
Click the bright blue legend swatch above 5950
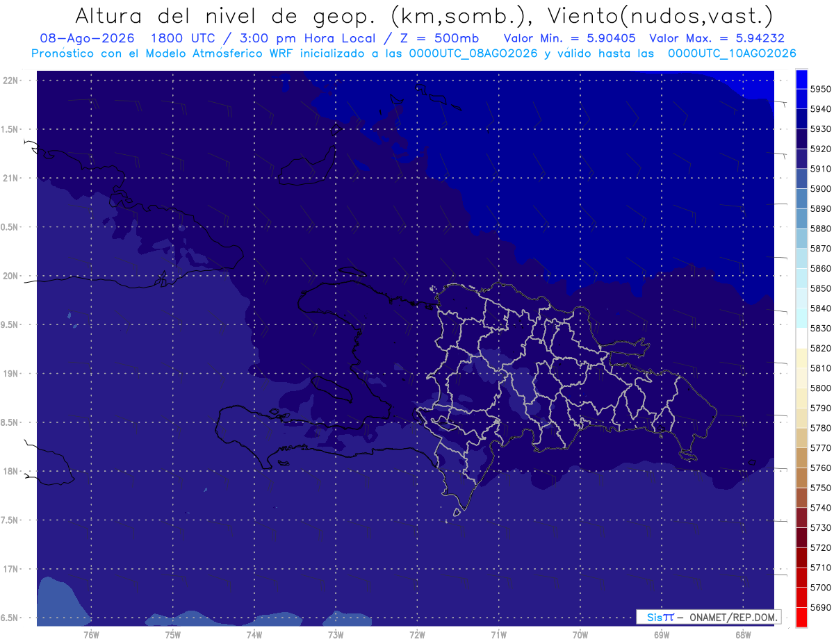(x=801, y=79)
